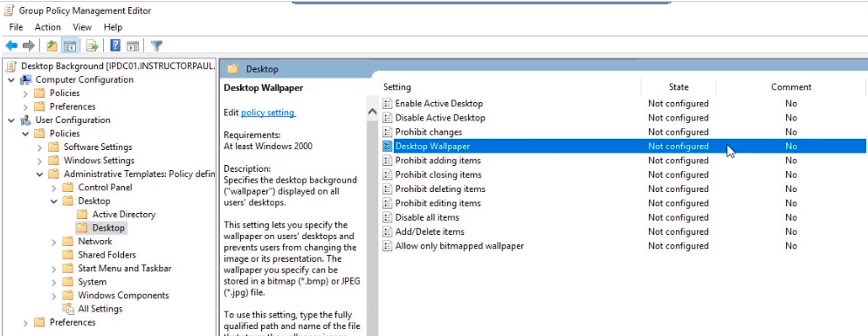
Task: Expand the Control Panel node
Action: [53, 188]
